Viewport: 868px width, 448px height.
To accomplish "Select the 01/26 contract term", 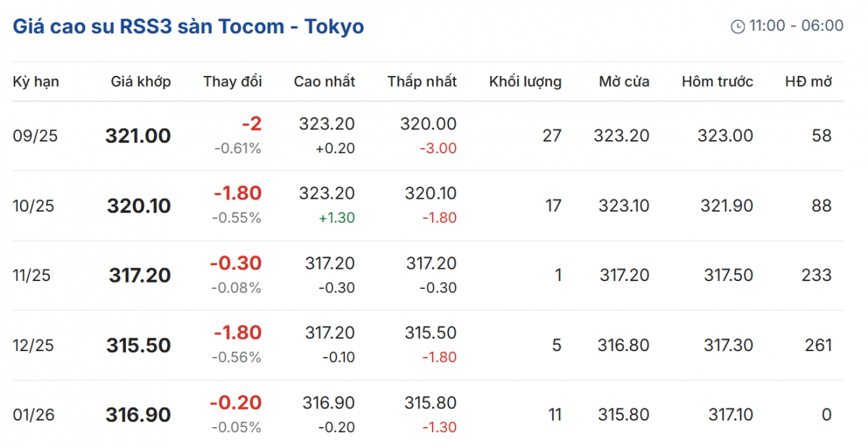I will [x=32, y=415].
